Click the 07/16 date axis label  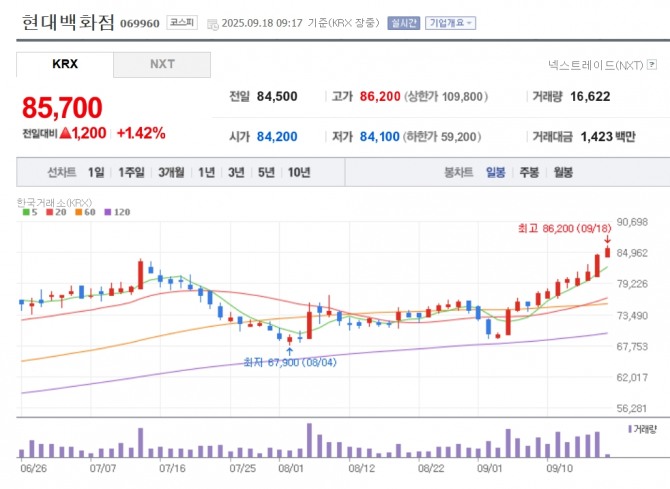(172, 468)
